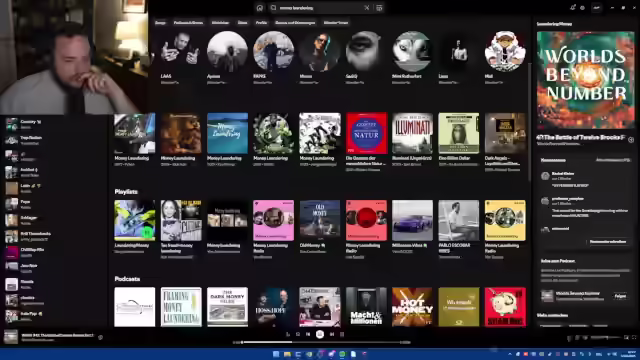Open The Dark Money Files podcast
Screen dimensions: 640x360
[227, 307]
